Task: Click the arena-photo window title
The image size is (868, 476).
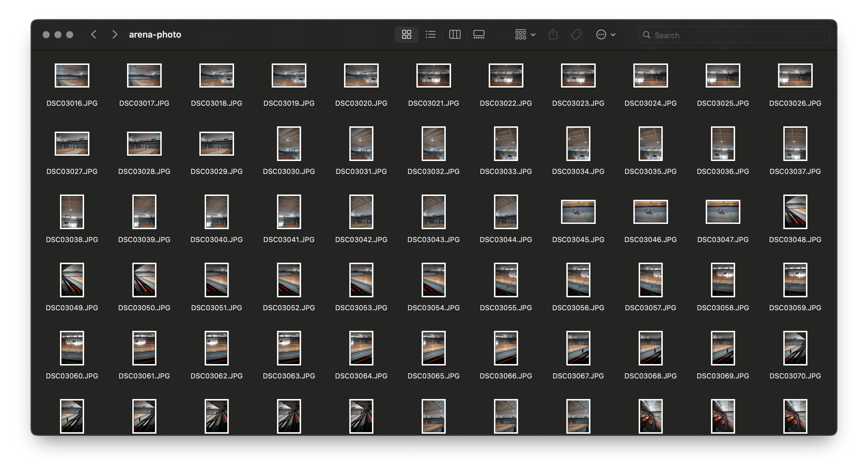Action: (x=155, y=35)
